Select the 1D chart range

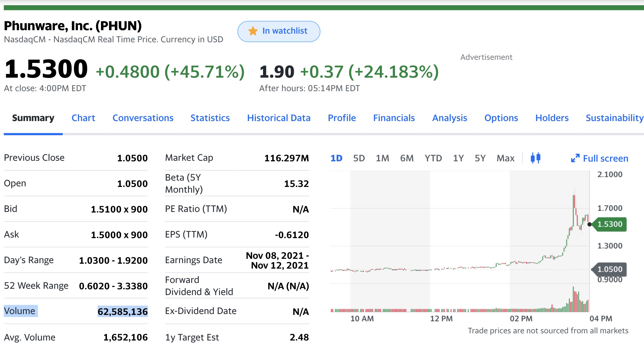click(336, 158)
